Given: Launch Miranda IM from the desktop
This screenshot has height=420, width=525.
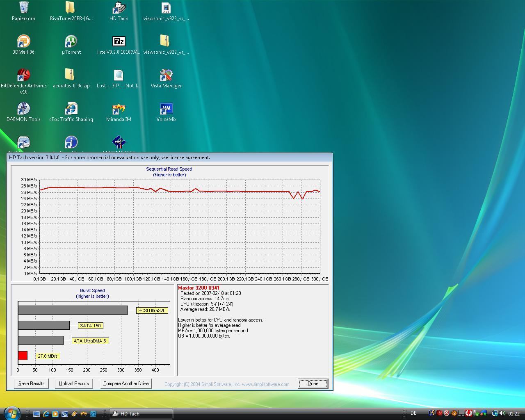Looking at the screenshot, I should (x=119, y=109).
